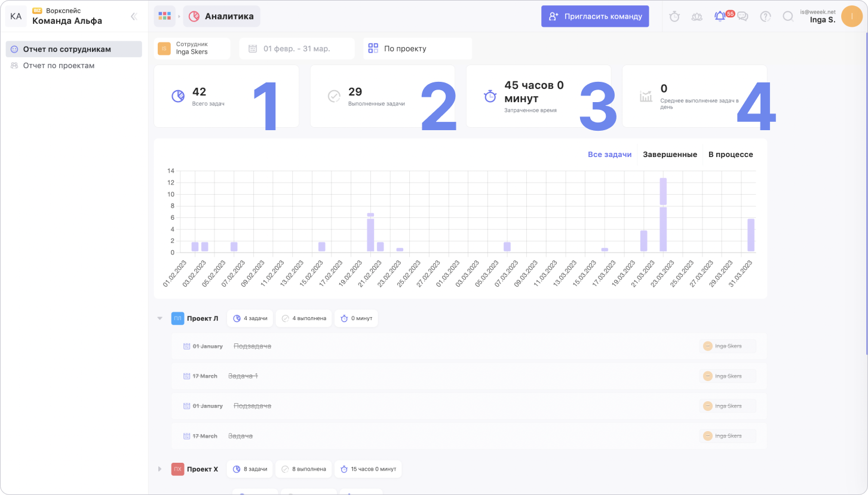Screen dimensions: 868x495
Task: Expand the Проект Х group
Action: pyautogui.click(x=160, y=469)
